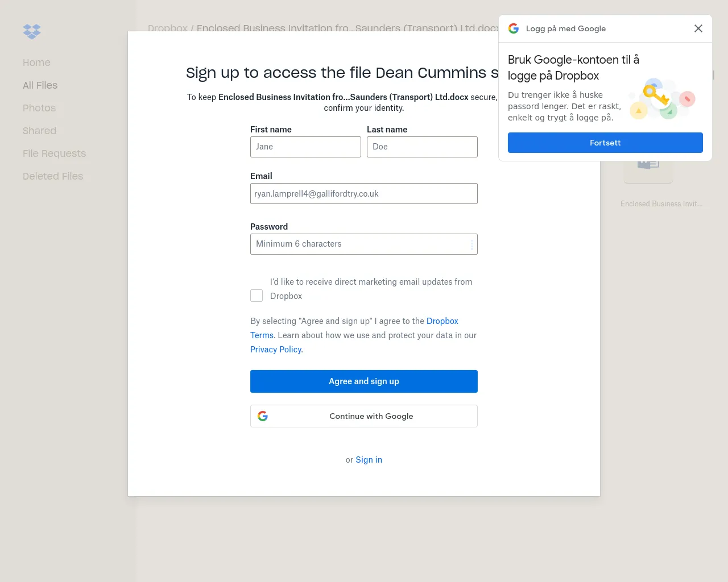Select All Files in sidebar
The image size is (728, 582).
(x=40, y=85)
